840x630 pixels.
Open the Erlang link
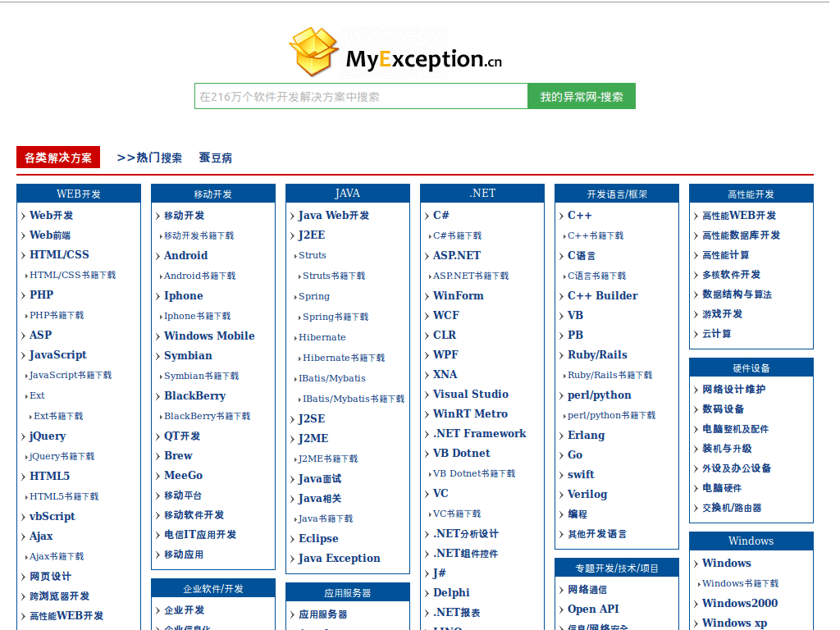586,436
